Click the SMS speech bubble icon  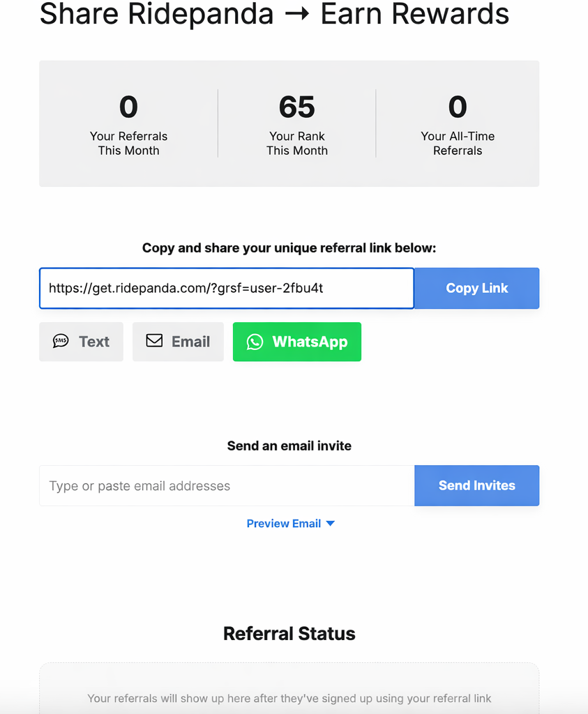click(61, 342)
